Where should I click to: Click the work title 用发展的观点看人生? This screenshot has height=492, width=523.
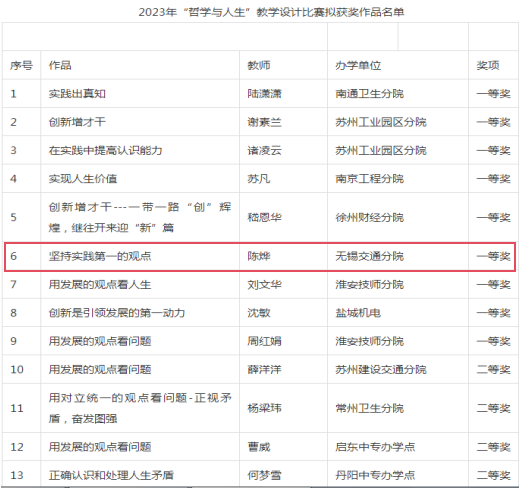[x=100, y=285]
